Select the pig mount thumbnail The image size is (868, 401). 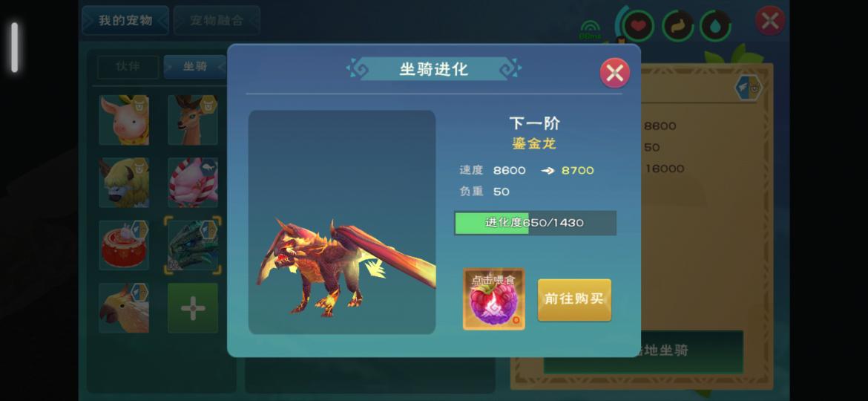[124, 120]
